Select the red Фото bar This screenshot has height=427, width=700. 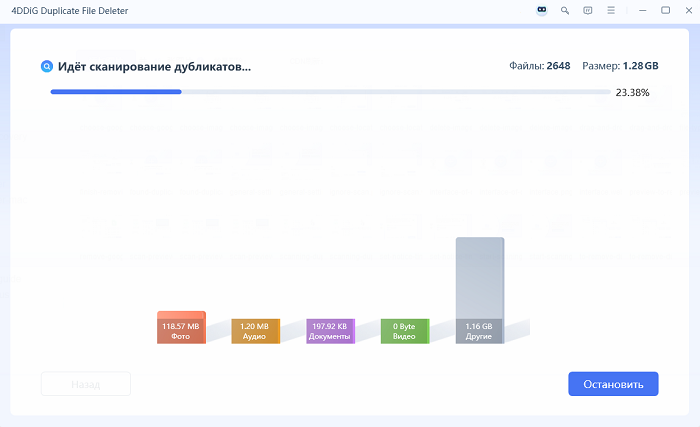click(x=181, y=328)
